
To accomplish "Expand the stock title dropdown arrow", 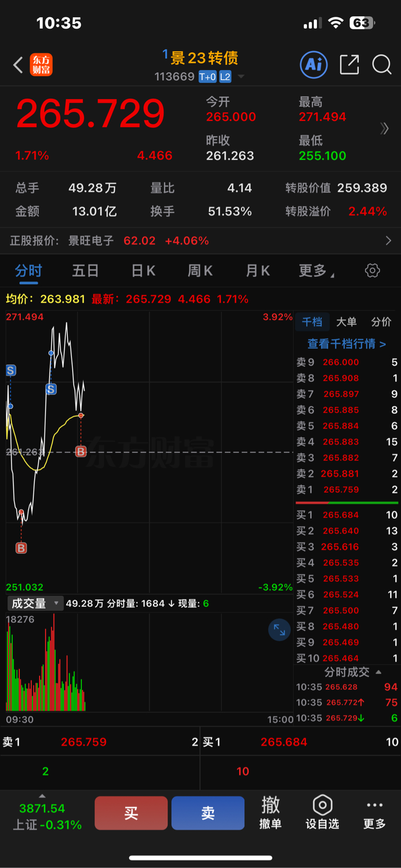I will 241,77.
